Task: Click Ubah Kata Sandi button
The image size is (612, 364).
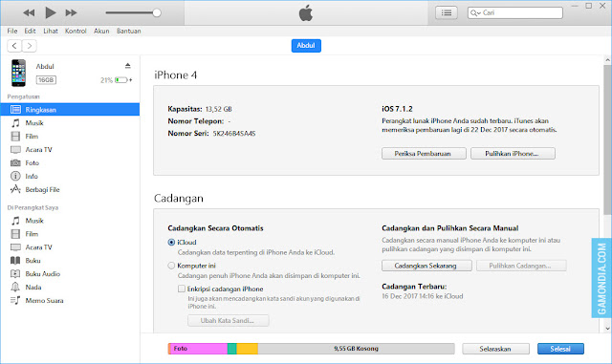Action: coord(228,320)
